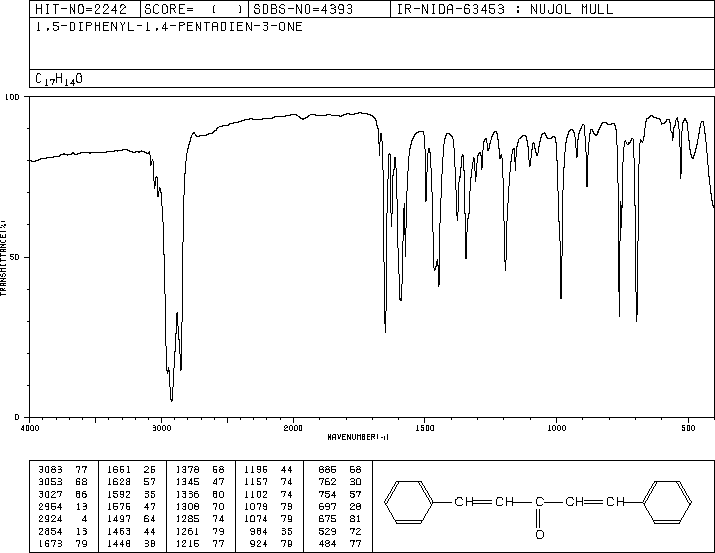Image resolution: width=715 pixels, height=553 pixels.
Task: Click the WAVENUMBER x-axis title
Action: pyautogui.click(x=358, y=437)
